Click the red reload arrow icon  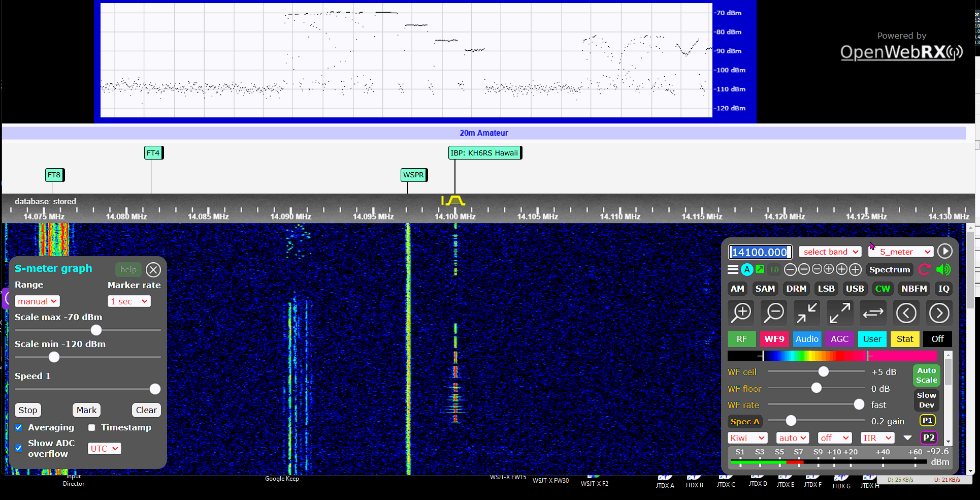coord(925,270)
